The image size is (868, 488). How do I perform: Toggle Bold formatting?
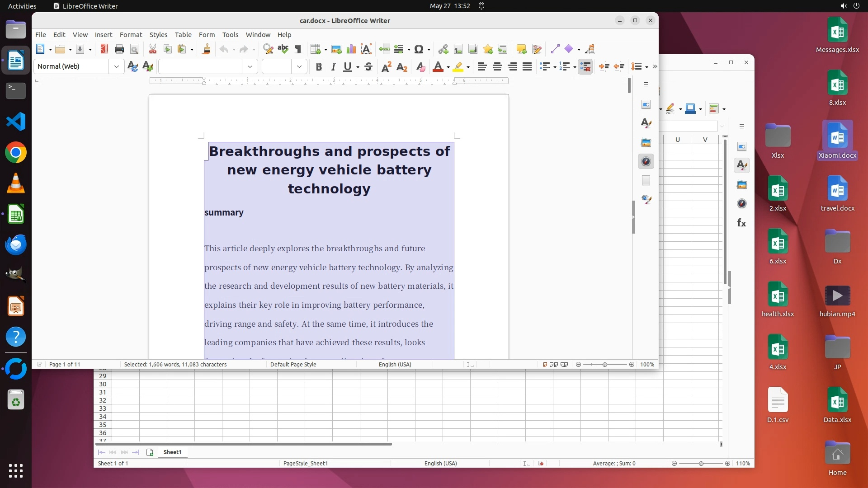tap(319, 67)
